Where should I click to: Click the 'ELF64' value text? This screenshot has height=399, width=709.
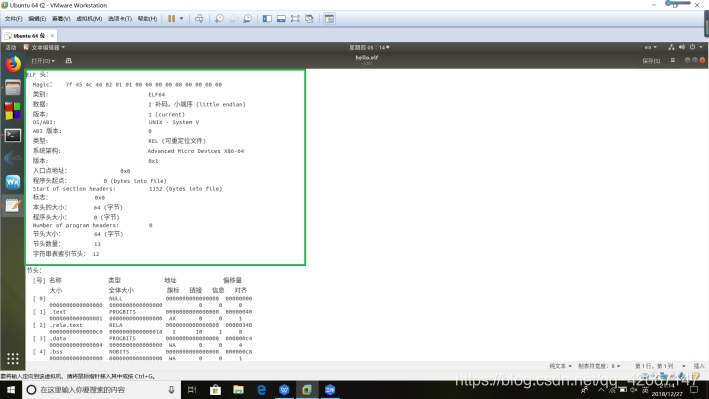tap(156, 95)
